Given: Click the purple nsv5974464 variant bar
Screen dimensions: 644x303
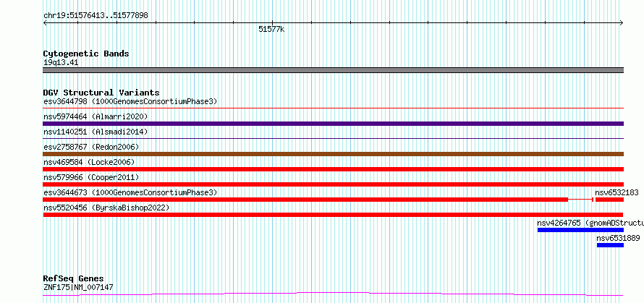Looking at the screenshot, I should click(x=333, y=124).
